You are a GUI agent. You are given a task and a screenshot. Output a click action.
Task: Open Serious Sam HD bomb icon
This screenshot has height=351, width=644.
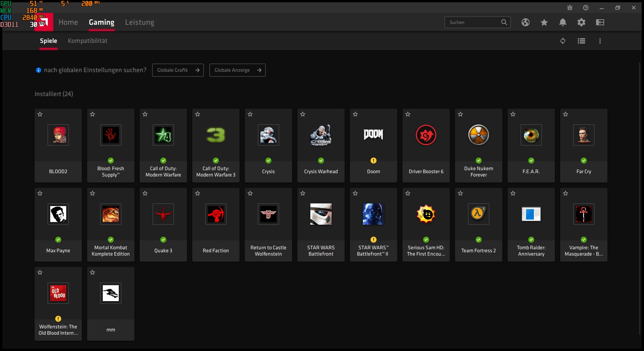(x=426, y=214)
